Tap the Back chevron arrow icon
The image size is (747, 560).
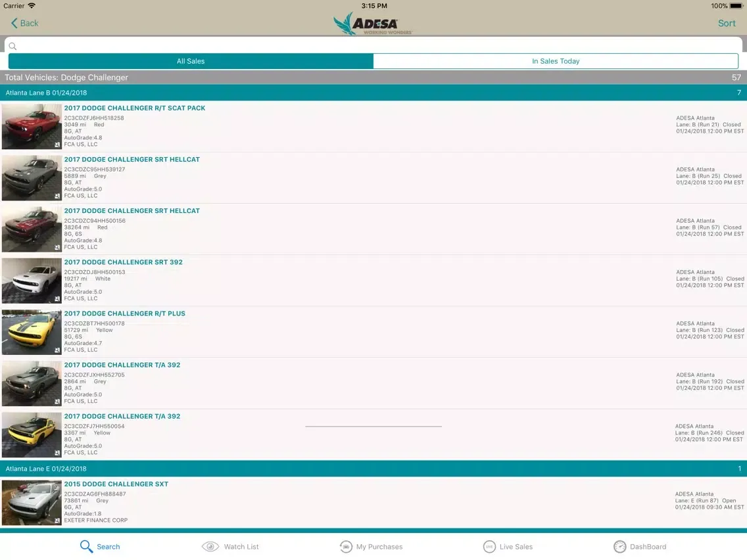coord(14,23)
